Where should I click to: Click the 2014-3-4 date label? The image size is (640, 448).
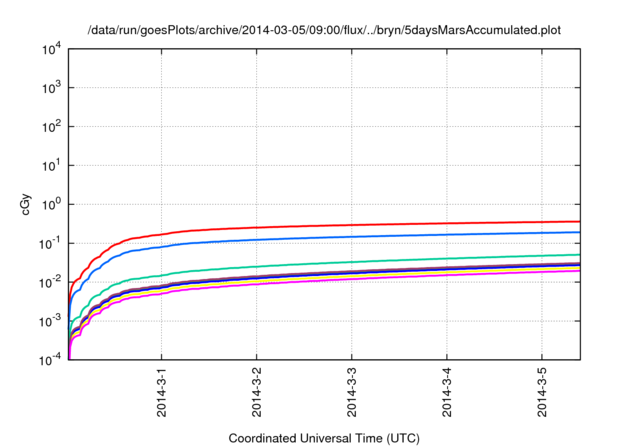click(x=447, y=392)
